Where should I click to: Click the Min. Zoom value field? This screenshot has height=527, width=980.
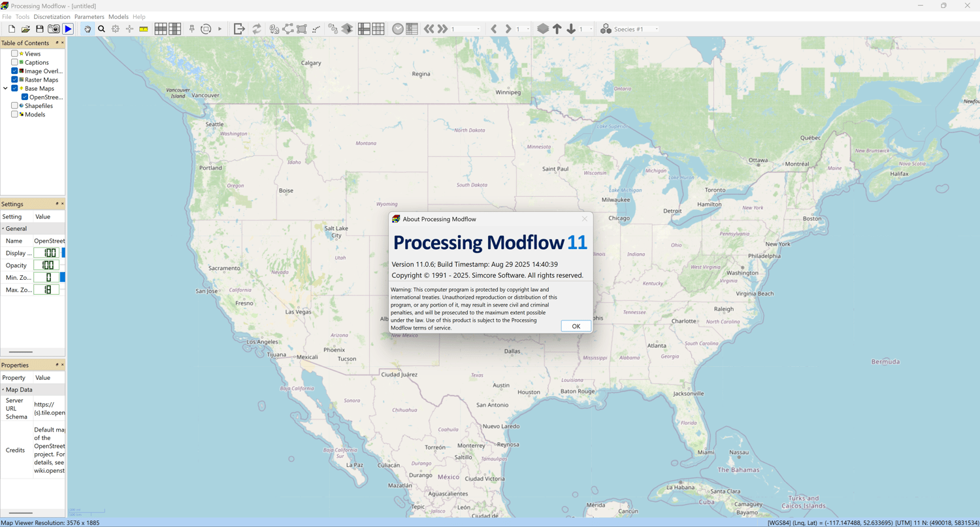(x=46, y=277)
